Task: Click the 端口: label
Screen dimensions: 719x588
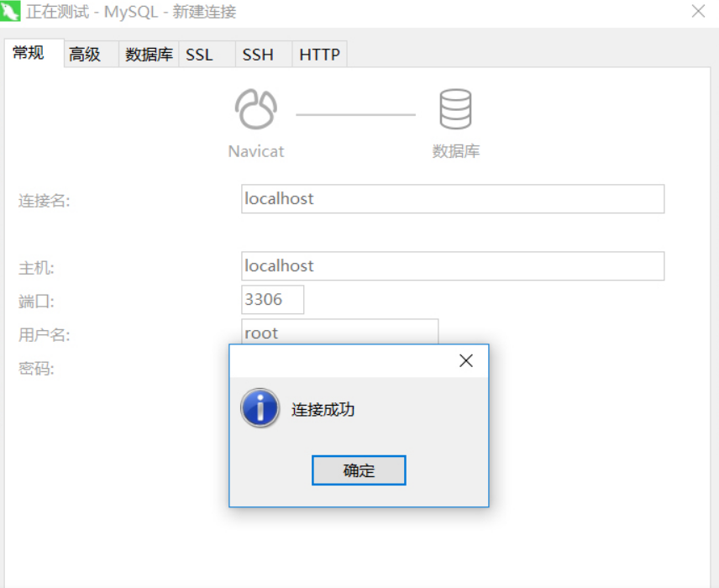Action: (x=36, y=302)
